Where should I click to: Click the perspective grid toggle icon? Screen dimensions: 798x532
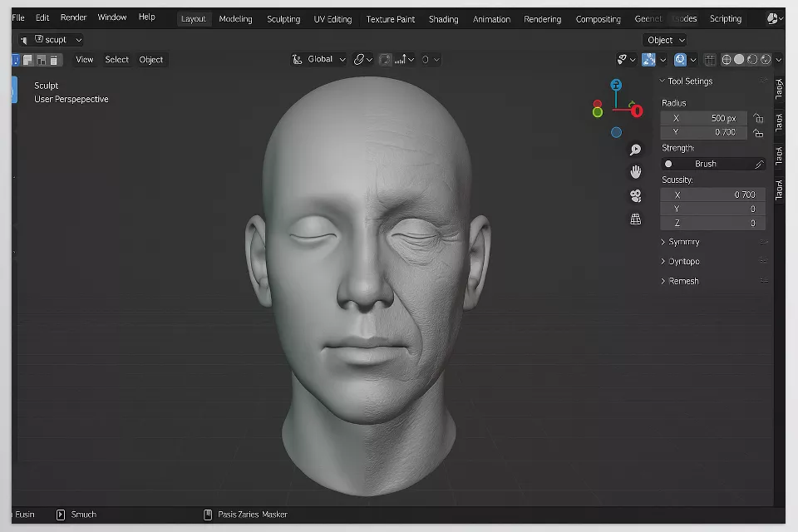point(636,219)
